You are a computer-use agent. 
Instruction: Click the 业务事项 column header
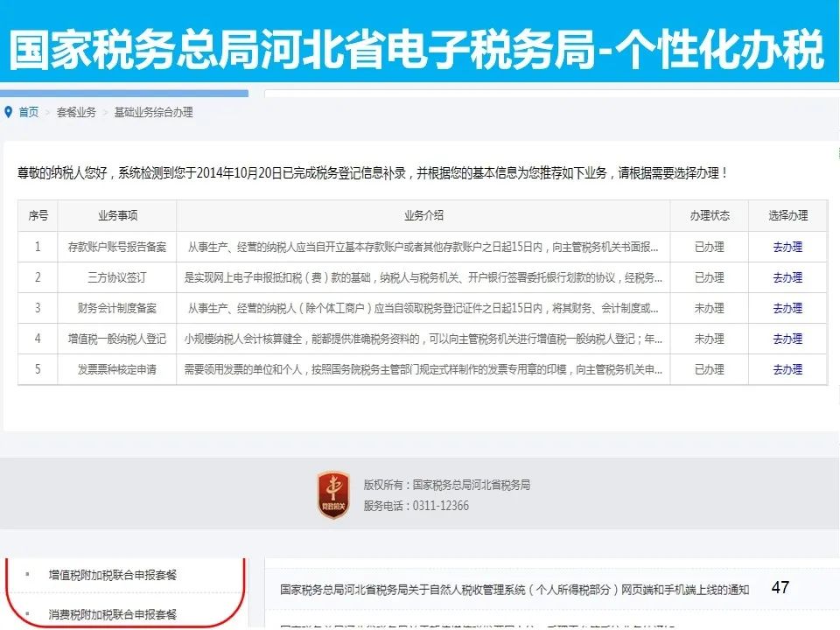point(116,215)
